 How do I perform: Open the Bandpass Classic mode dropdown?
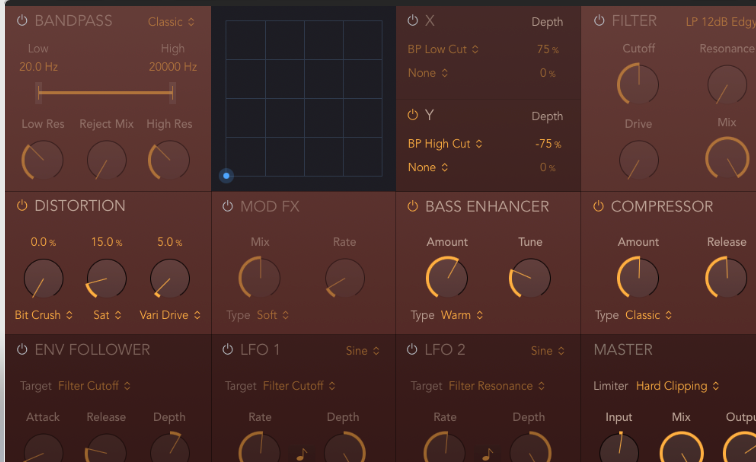point(171,21)
